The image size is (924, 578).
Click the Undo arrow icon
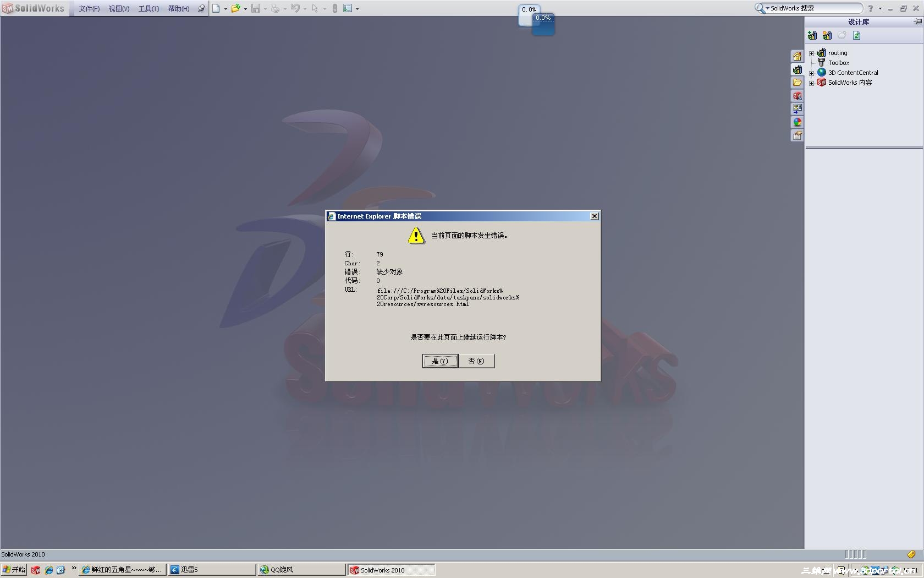[x=295, y=8]
